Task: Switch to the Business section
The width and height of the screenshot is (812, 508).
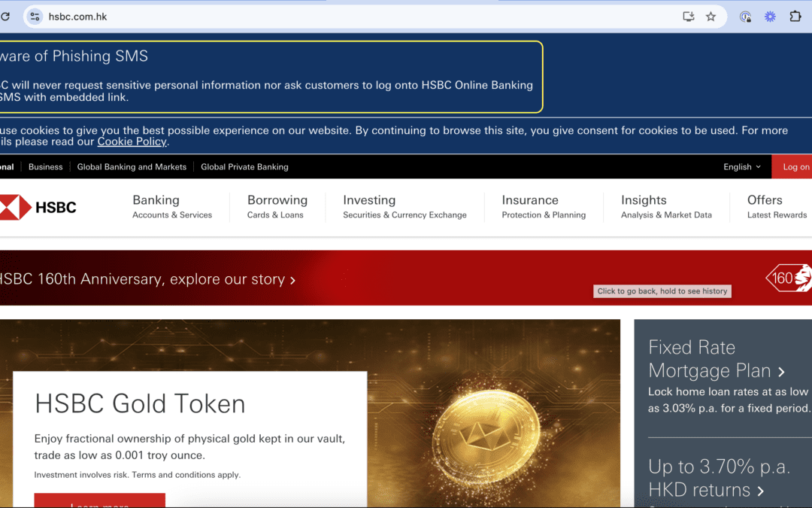Action: coord(46,167)
